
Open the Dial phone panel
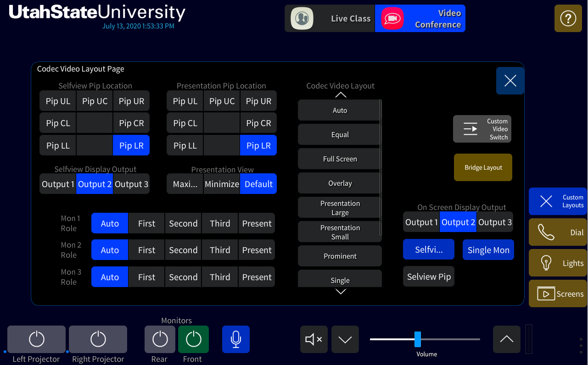tap(558, 232)
